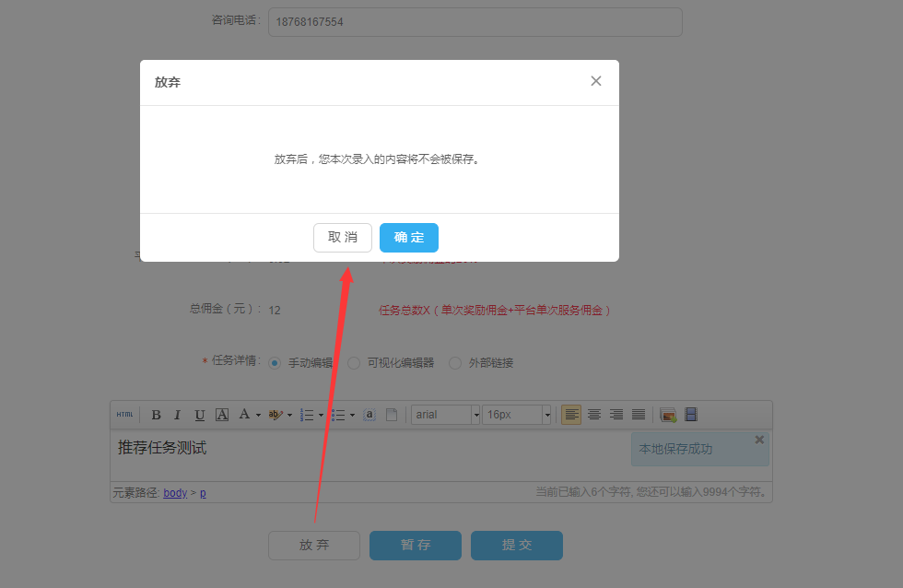This screenshot has width=903, height=588.
Task: Switch to HTML source mode
Action: [x=124, y=415]
